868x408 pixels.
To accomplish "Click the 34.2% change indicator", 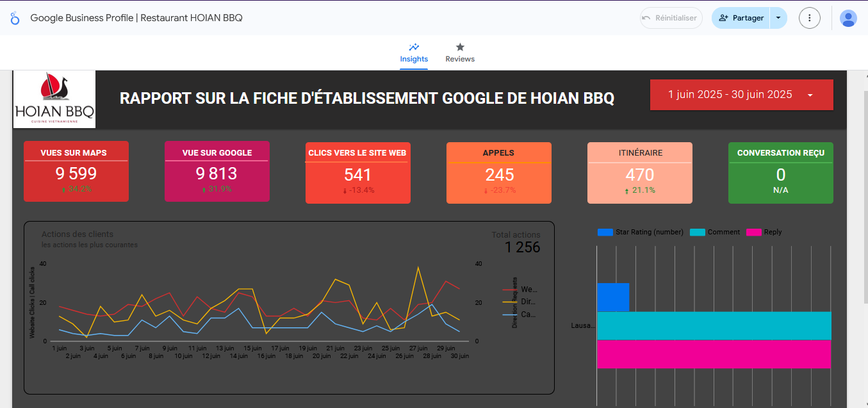I will pos(76,190).
